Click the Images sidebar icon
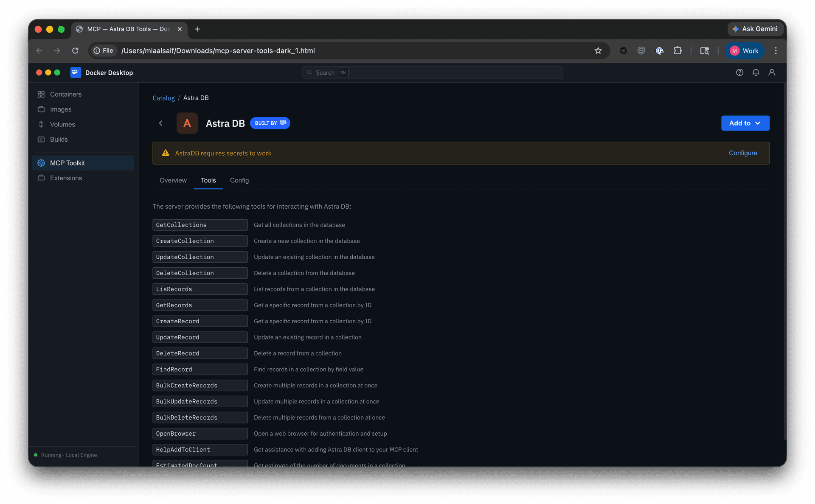 tap(41, 109)
